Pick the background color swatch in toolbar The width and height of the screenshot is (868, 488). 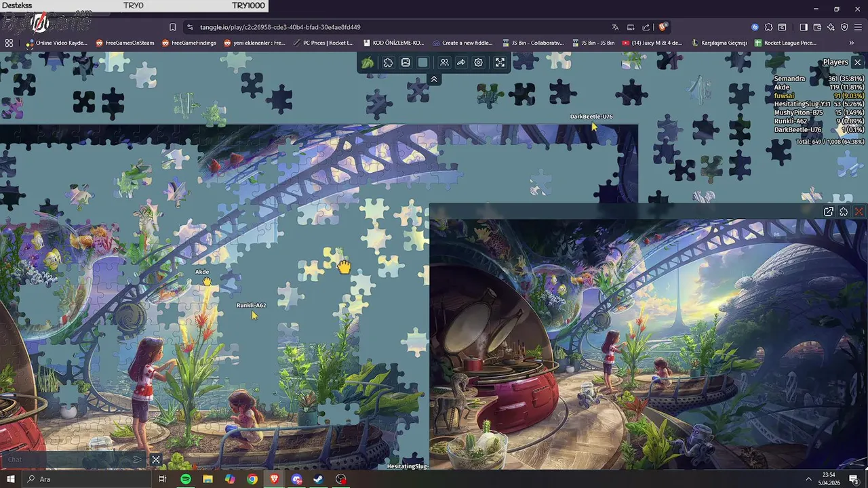pyautogui.click(x=423, y=62)
